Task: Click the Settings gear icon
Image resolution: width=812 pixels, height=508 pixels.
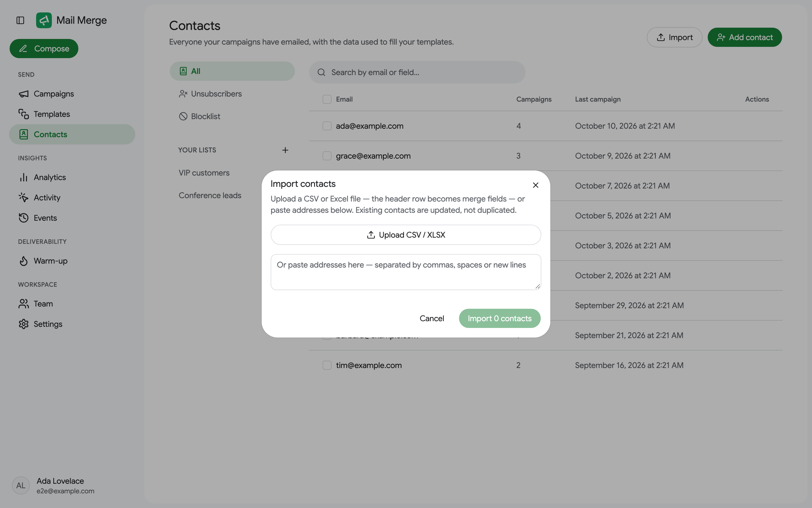Action: (x=23, y=324)
